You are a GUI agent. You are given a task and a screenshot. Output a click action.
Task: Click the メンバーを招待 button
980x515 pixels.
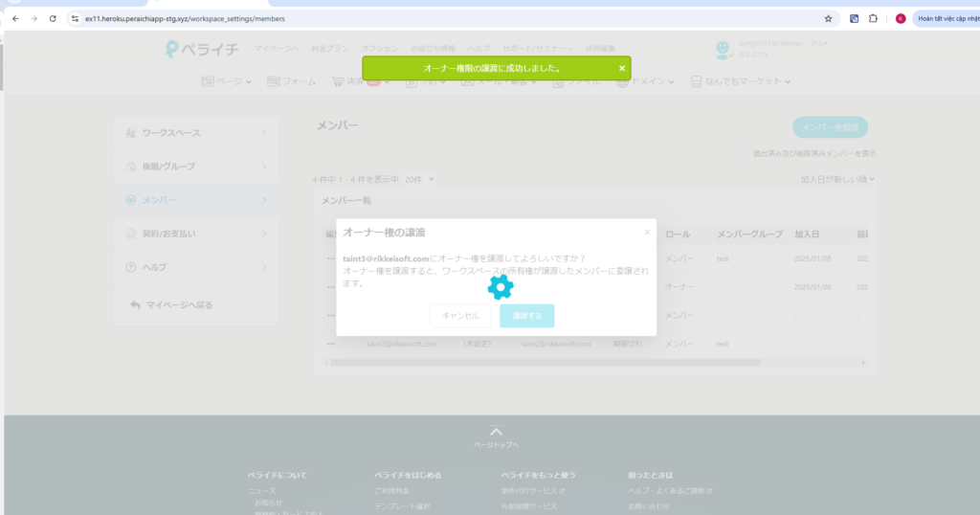click(x=830, y=127)
